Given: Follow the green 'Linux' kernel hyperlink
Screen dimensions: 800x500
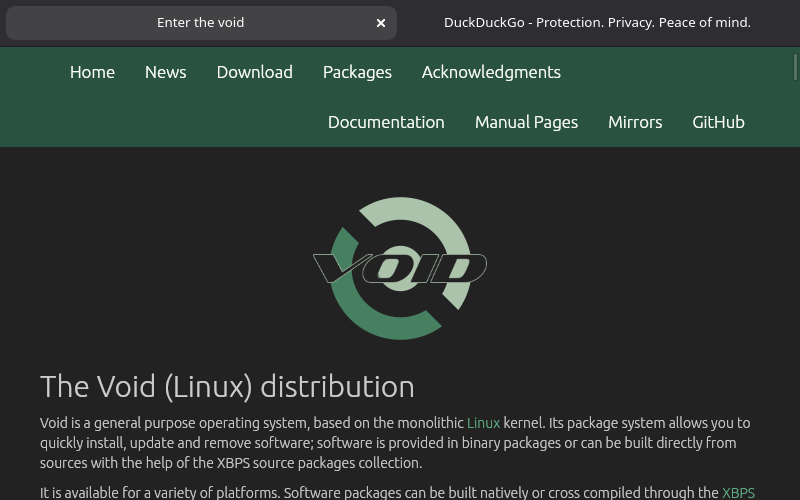Looking at the screenshot, I should [x=483, y=423].
